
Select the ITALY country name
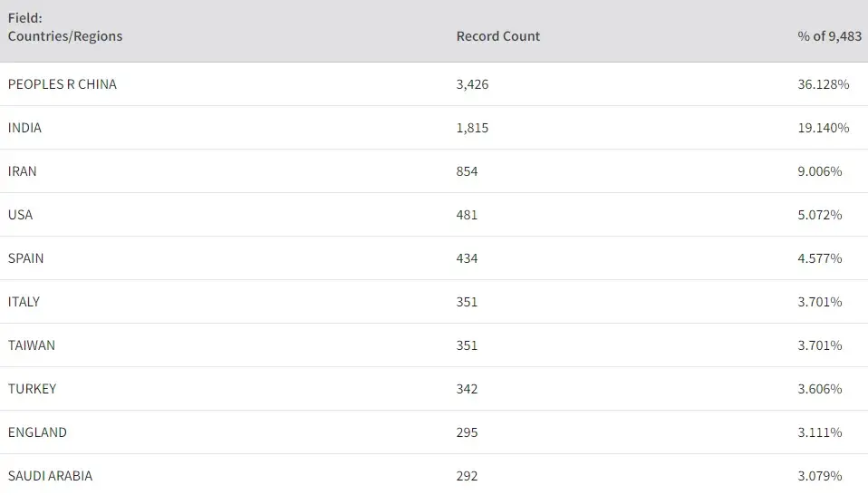(x=24, y=302)
